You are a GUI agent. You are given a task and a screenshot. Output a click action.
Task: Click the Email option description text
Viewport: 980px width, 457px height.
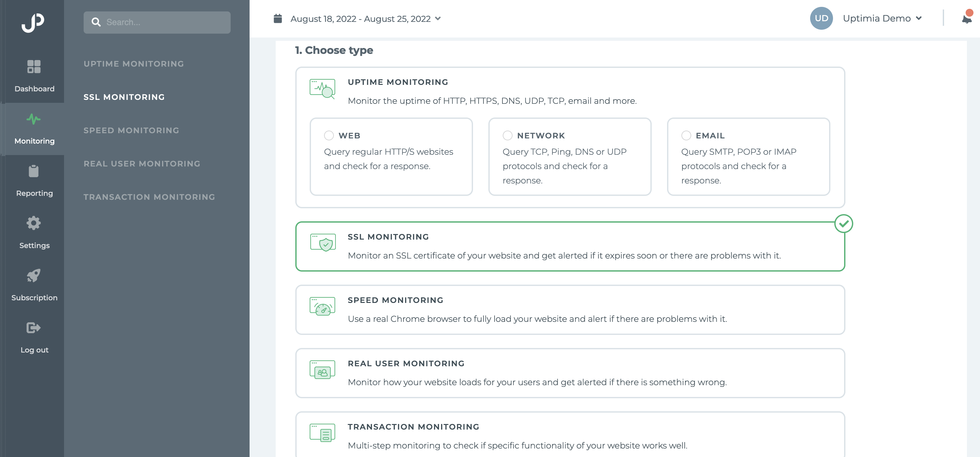click(738, 166)
